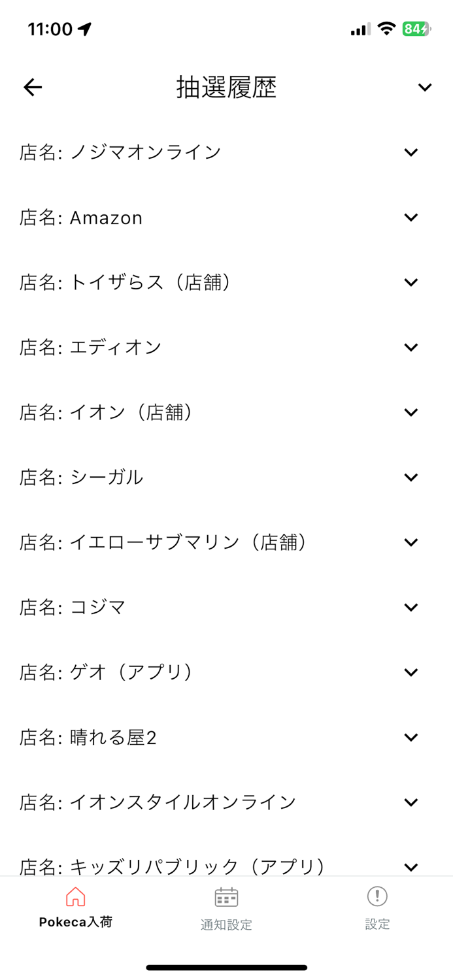Viewport: 453px width, 980px height.
Task: Expand the シーガル store entry
Action: [x=411, y=477]
